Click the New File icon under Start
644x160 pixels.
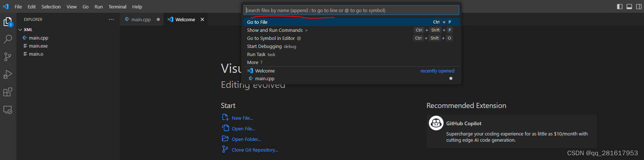click(x=225, y=117)
